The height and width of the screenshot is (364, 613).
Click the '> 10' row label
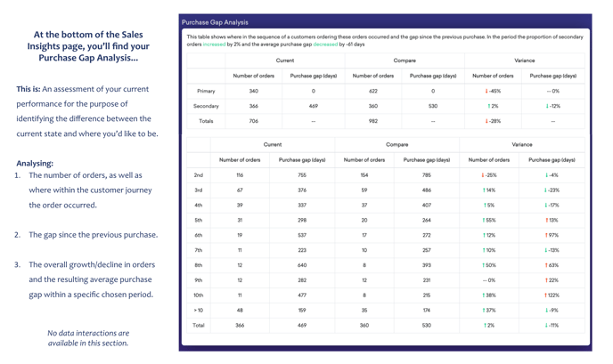coord(199,311)
